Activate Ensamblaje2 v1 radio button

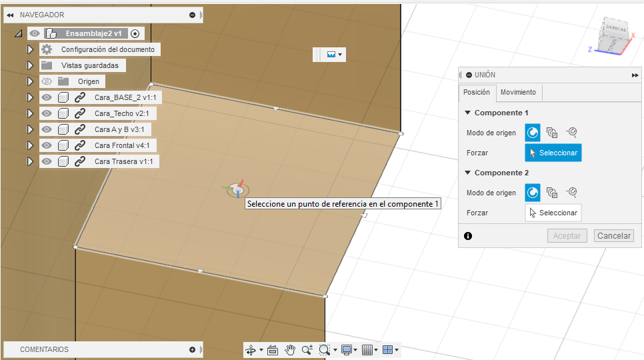click(135, 33)
